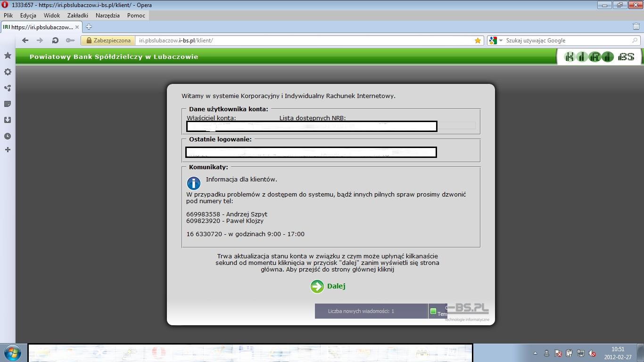Click the Windows Start button

[12, 353]
